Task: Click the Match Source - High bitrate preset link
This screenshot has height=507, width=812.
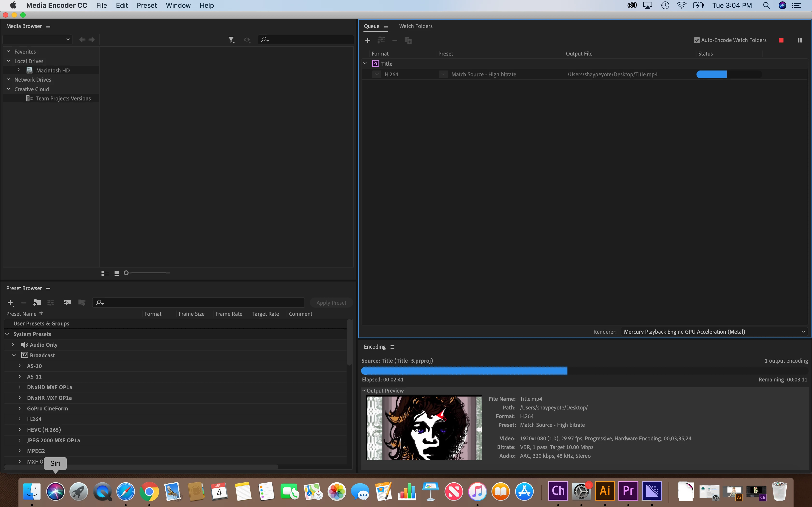Action: pos(484,74)
